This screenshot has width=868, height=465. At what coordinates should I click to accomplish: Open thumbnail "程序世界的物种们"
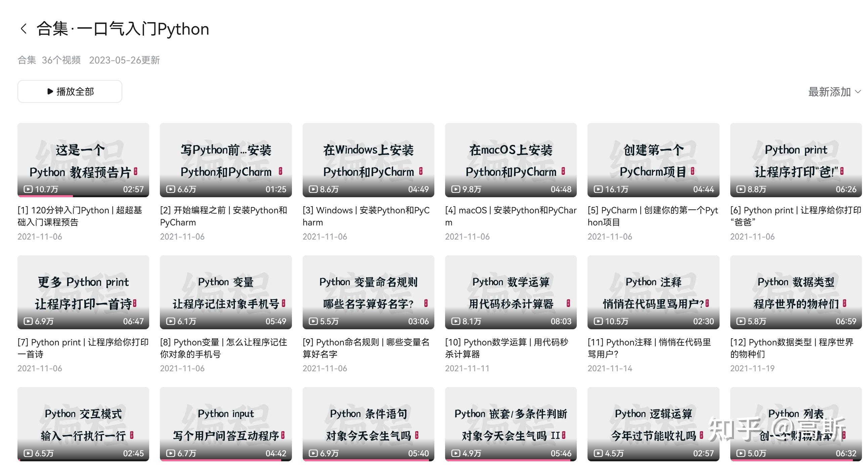796,292
